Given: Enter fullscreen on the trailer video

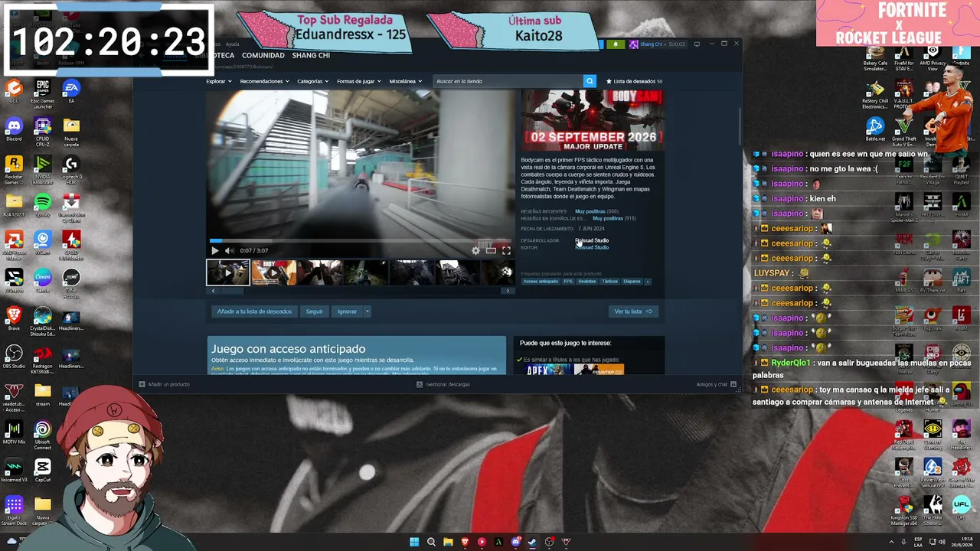Looking at the screenshot, I should [506, 250].
